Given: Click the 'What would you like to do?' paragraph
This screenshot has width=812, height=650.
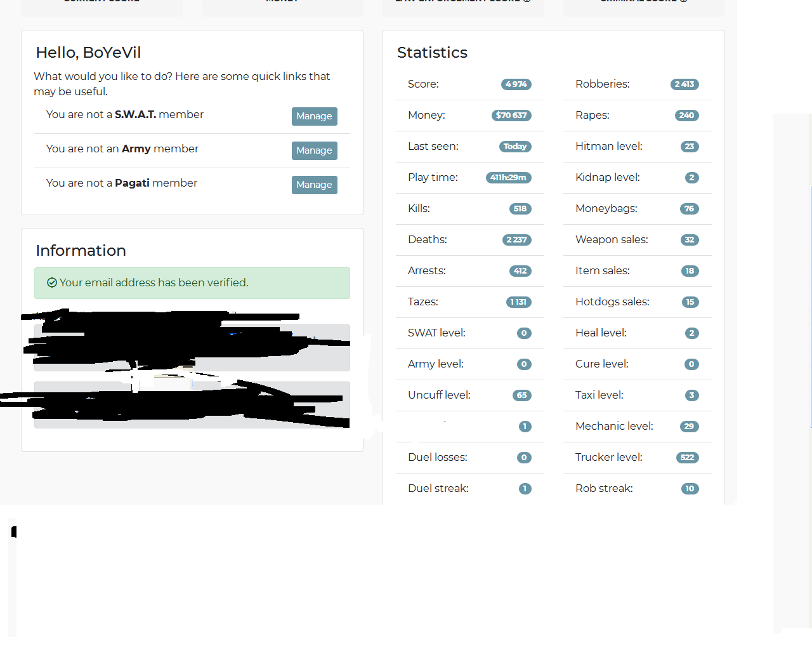Looking at the screenshot, I should [182, 84].
